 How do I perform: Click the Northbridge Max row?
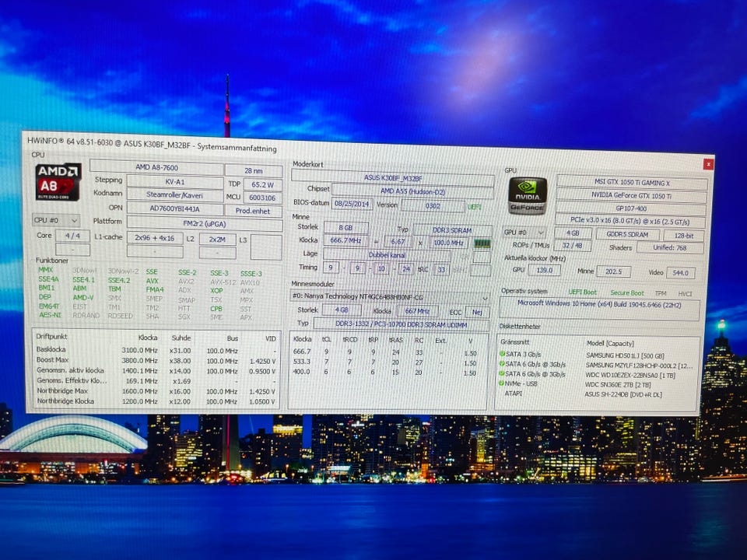[x=156, y=391]
